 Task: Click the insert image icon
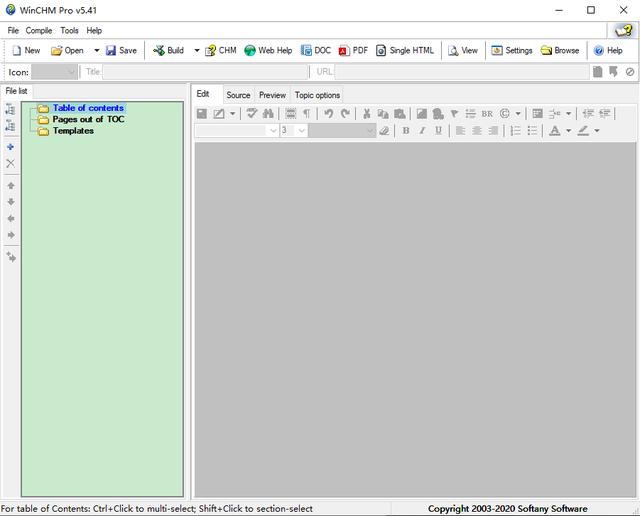point(421,113)
